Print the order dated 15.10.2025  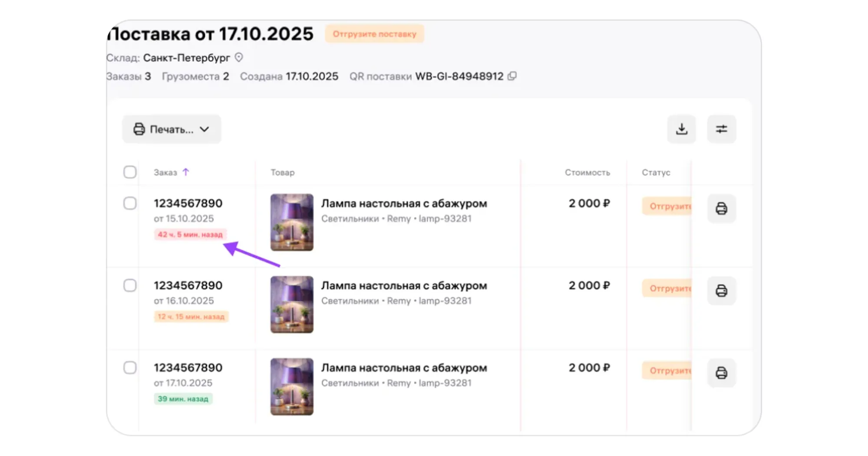pos(721,209)
